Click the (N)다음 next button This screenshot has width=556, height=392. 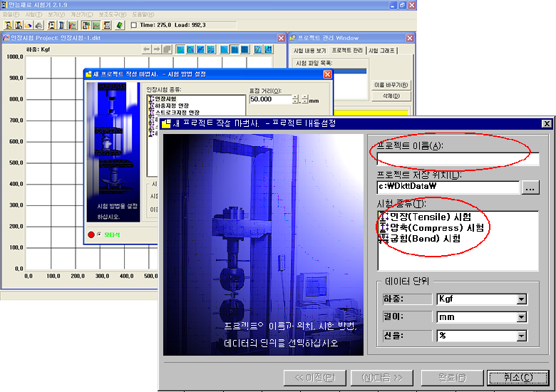(381, 378)
